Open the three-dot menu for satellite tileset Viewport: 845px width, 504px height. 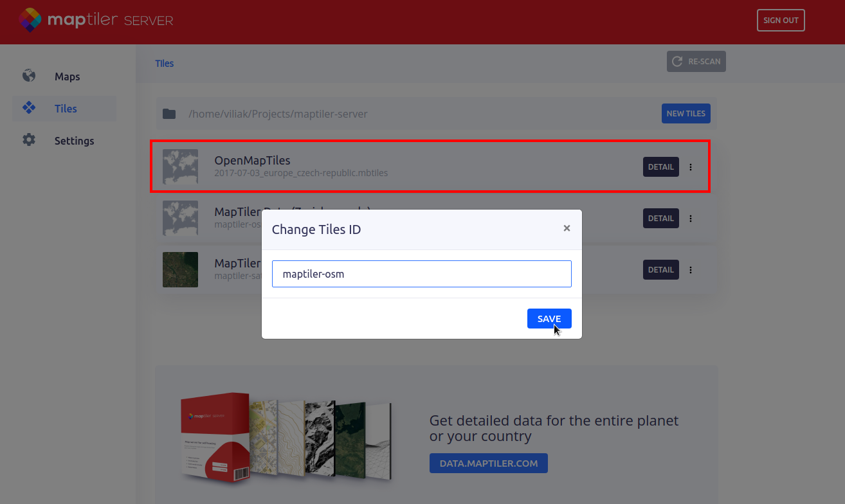pyautogui.click(x=691, y=270)
